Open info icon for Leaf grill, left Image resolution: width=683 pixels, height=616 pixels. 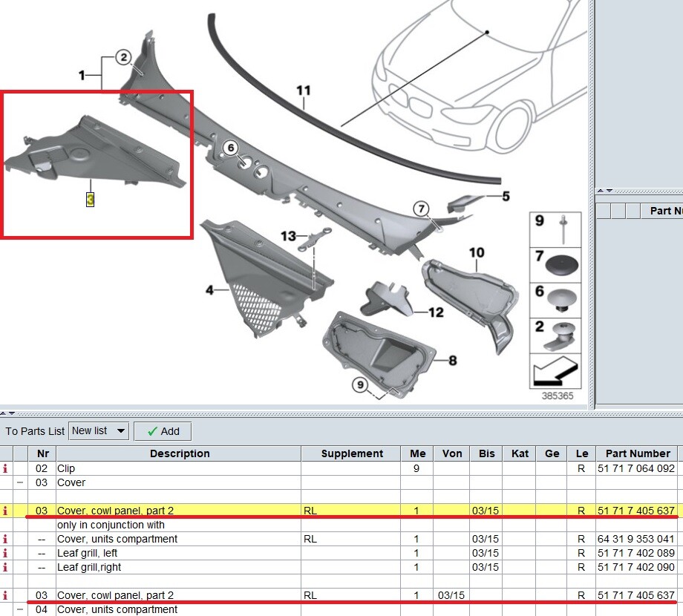point(6,553)
